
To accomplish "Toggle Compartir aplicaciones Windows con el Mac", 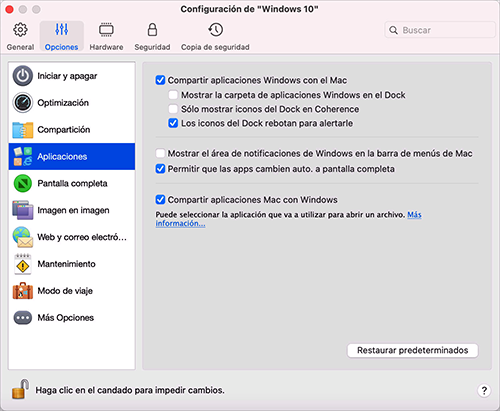I will [x=160, y=80].
